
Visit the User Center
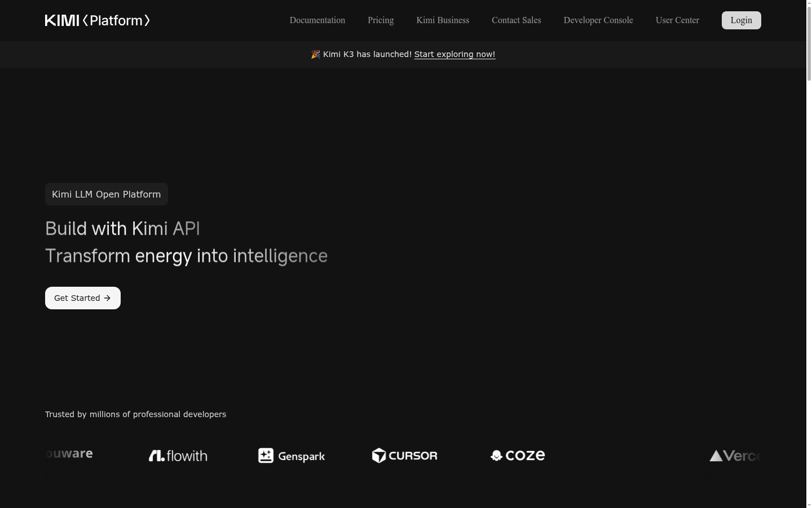click(x=677, y=20)
